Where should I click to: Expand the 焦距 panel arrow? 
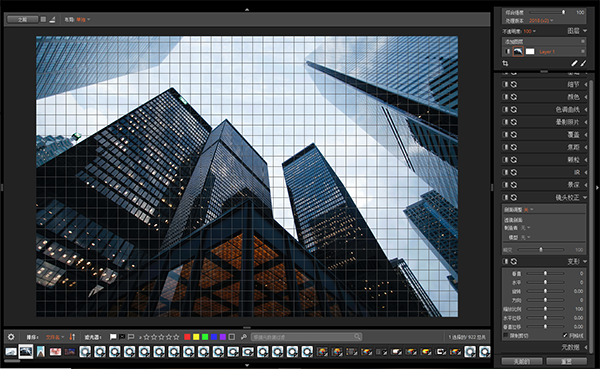pos(586,147)
